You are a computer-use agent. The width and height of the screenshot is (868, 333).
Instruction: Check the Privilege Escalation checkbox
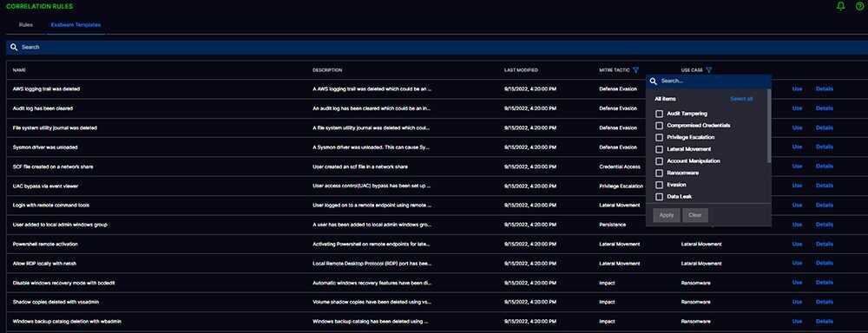coord(660,137)
